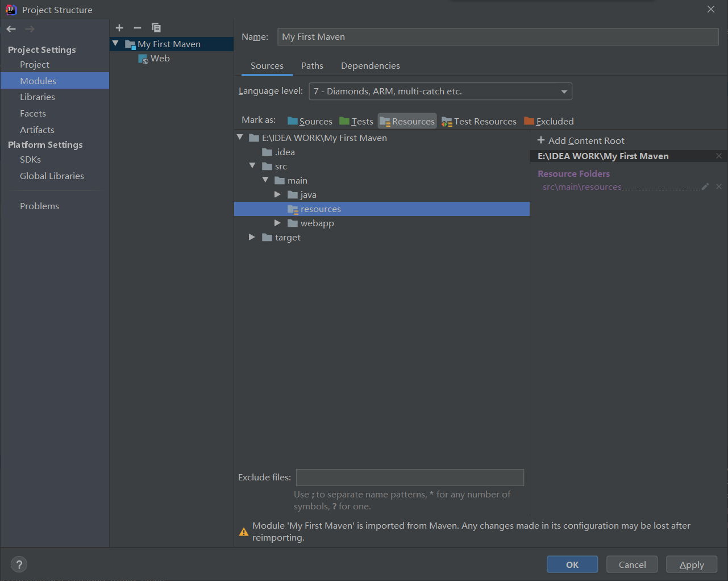Collapse the E:\IDEA WORK\My First Maven root
The height and width of the screenshot is (581, 728).
[240, 138]
